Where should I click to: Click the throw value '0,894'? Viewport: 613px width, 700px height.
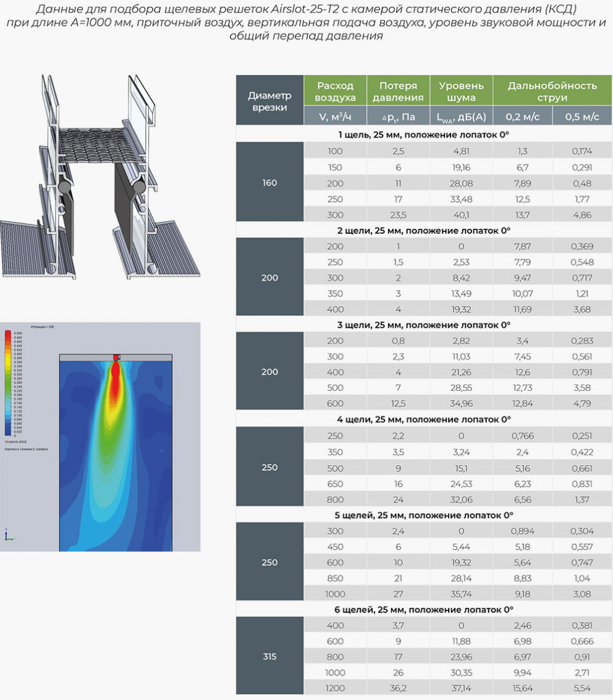coord(522,531)
